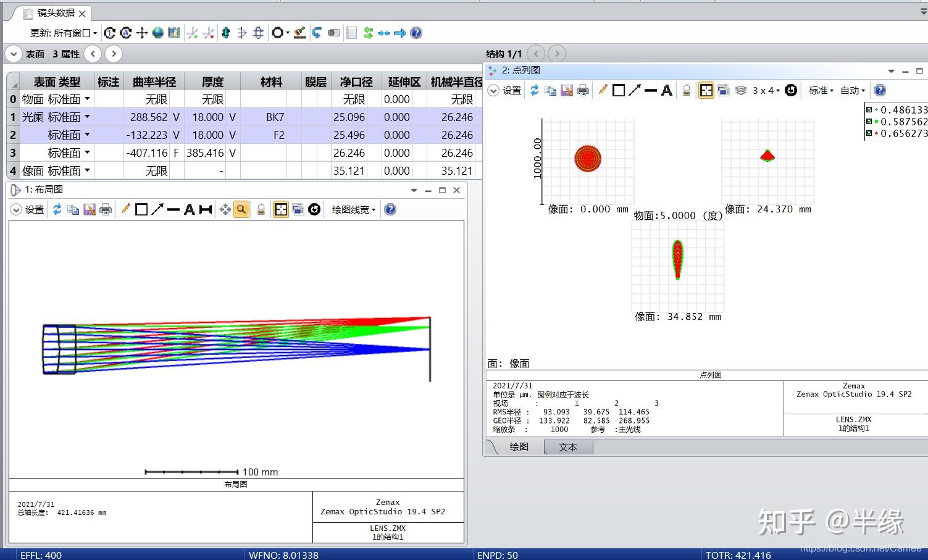Open the 3 x 4 grid dropdown
Viewport: 928px width, 560px height.
[x=766, y=91]
